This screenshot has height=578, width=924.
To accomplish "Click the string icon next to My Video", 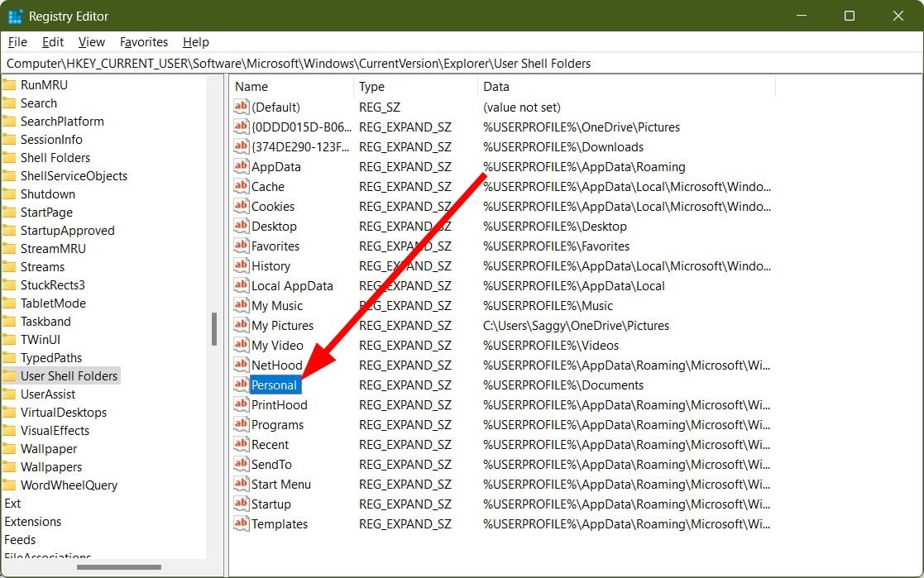I will (x=241, y=345).
